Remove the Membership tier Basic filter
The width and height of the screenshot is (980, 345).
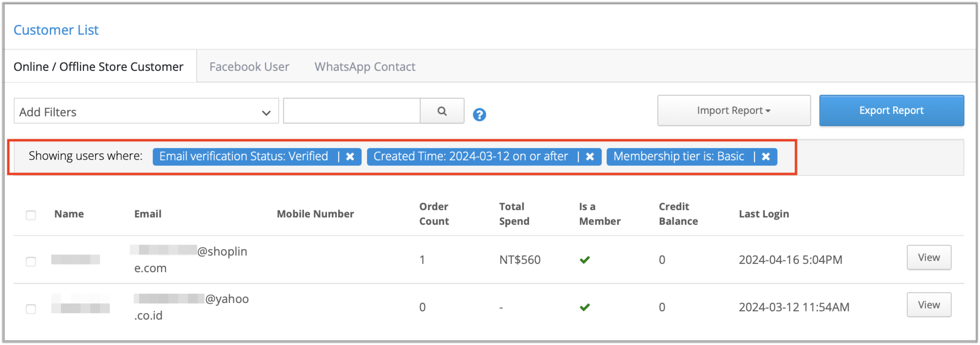coord(766,157)
